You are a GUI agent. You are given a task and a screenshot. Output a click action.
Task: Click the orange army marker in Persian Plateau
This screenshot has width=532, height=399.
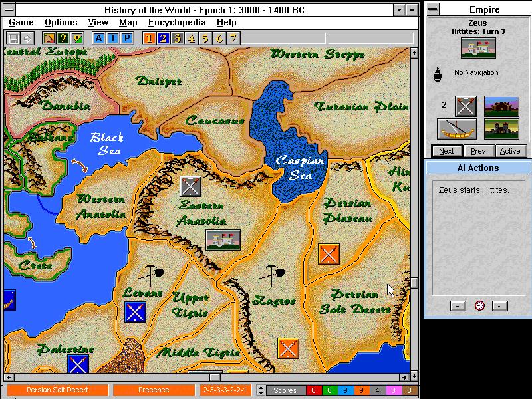329,254
